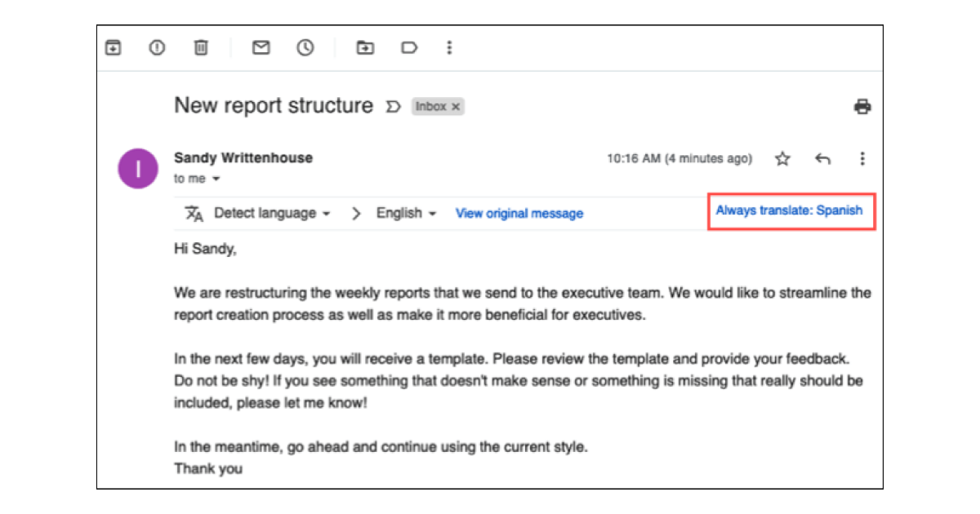Click the importance marker beside the subject
980x514 pixels.
393,107
